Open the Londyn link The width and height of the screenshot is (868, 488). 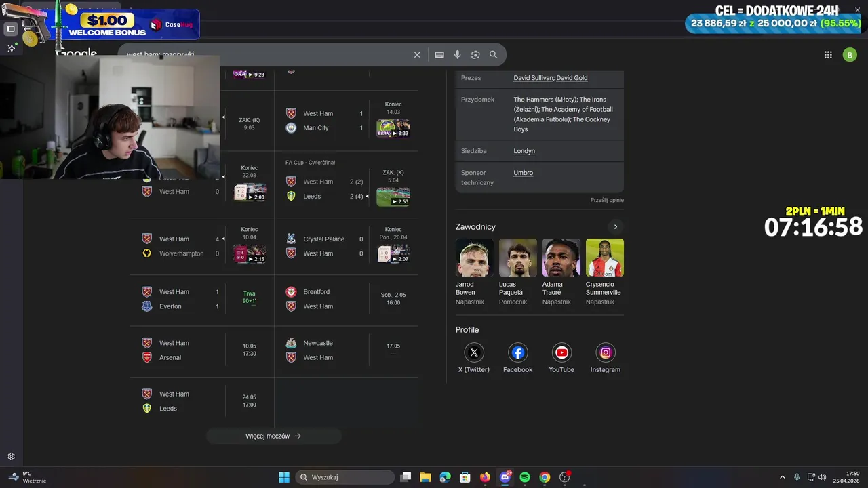tap(524, 151)
